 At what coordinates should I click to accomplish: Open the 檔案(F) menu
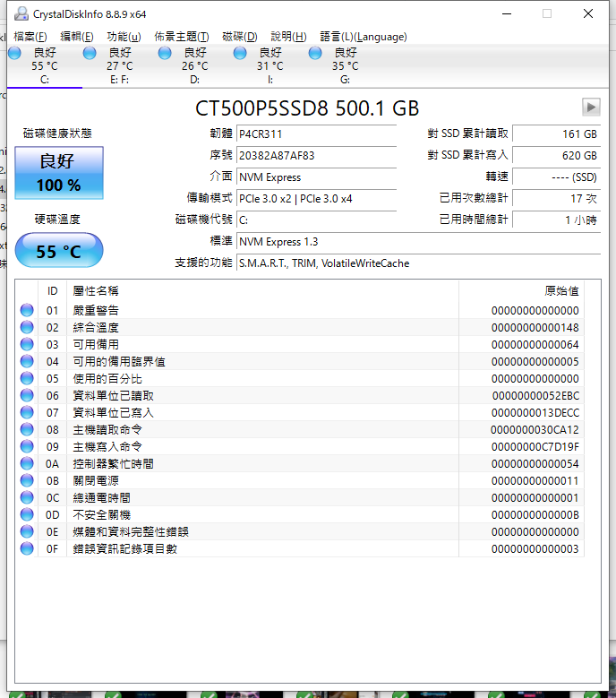pos(30,37)
